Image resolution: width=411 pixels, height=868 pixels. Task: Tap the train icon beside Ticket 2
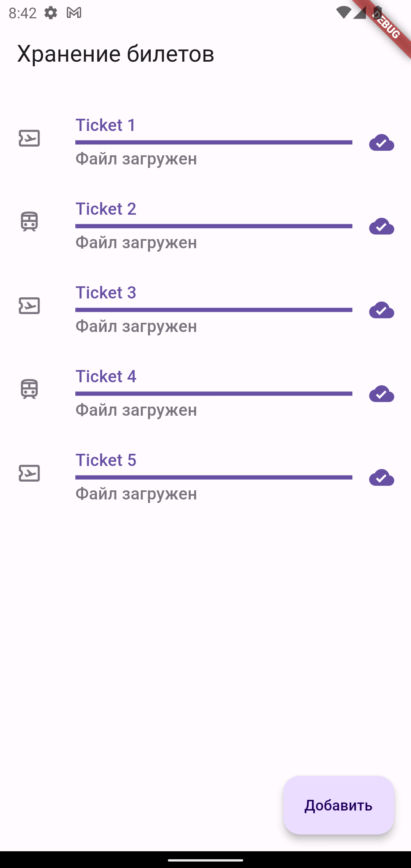29,222
